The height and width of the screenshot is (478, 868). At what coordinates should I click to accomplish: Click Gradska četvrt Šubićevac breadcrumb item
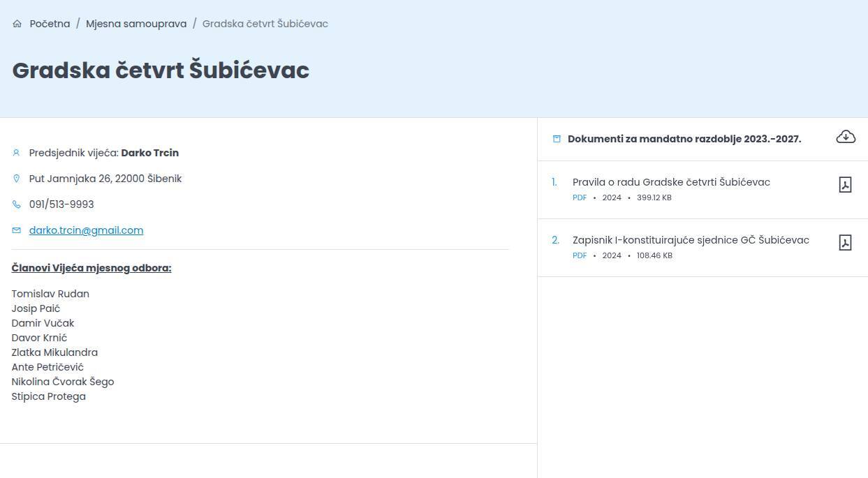pyautogui.click(x=265, y=24)
